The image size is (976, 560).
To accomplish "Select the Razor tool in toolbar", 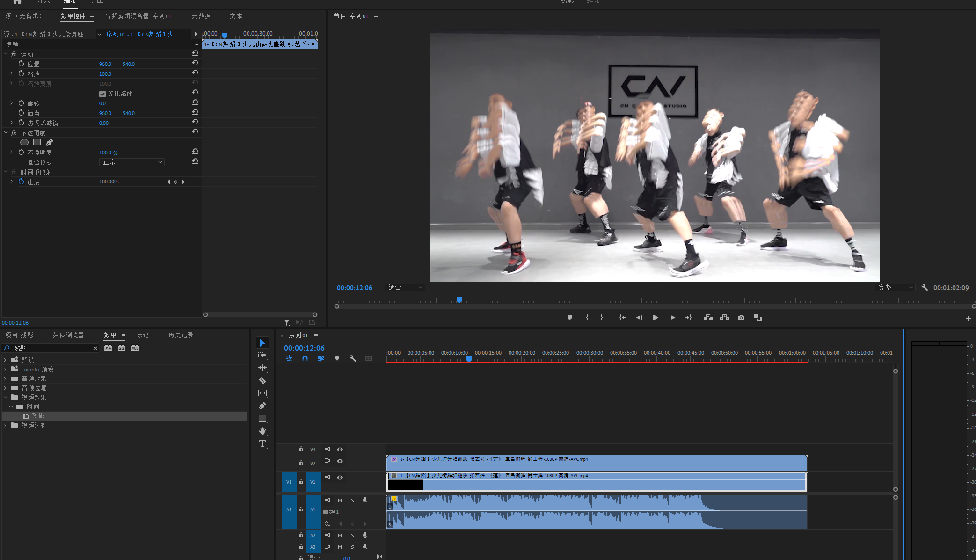I will pos(262,381).
